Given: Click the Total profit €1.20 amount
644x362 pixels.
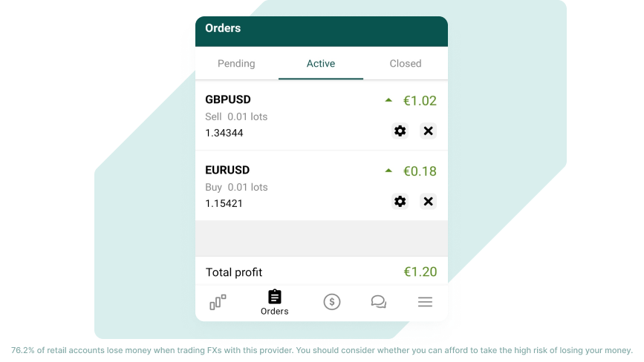Looking at the screenshot, I should click(420, 271).
